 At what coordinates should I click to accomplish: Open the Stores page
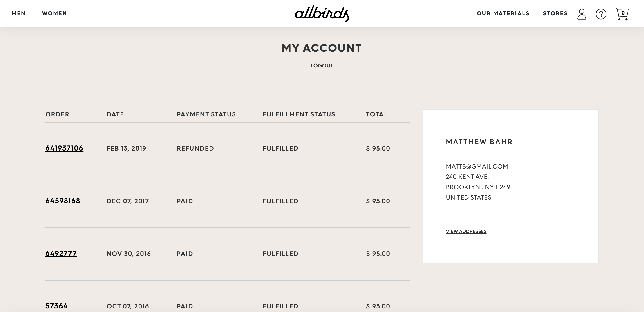click(x=555, y=13)
